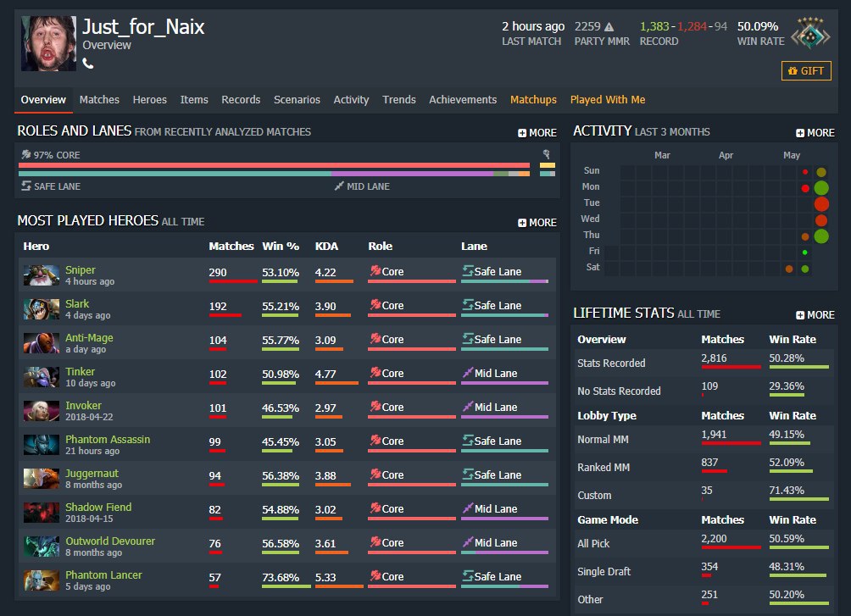
Task: Switch to the Heroes tab
Action: pyautogui.click(x=150, y=100)
